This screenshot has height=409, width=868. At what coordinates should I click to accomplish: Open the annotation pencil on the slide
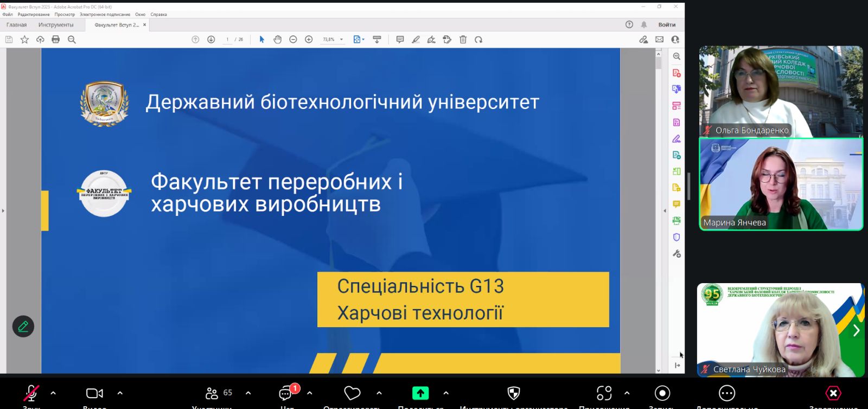pyautogui.click(x=23, y=327)
